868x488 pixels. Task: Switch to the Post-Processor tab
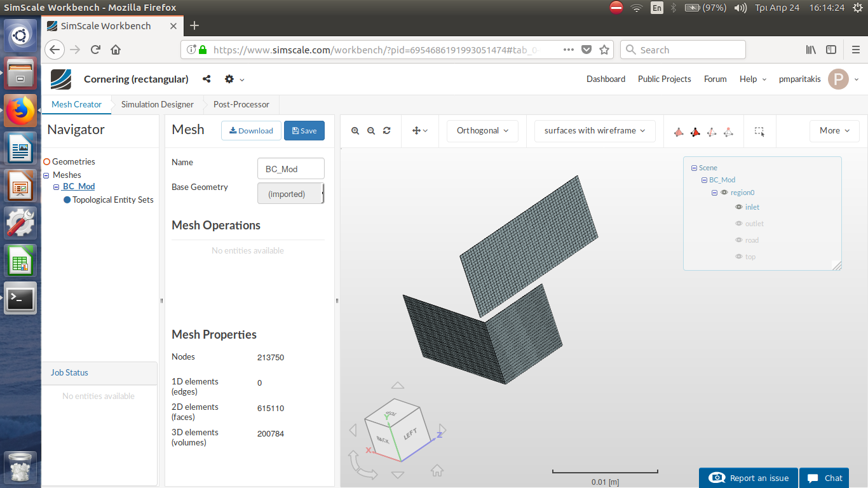pos(241,104)
